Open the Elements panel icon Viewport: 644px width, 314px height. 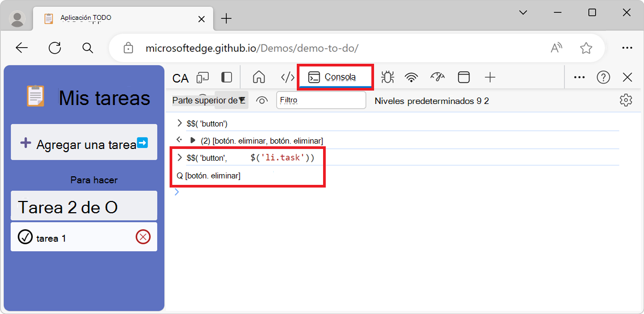[x=287, y=77]
